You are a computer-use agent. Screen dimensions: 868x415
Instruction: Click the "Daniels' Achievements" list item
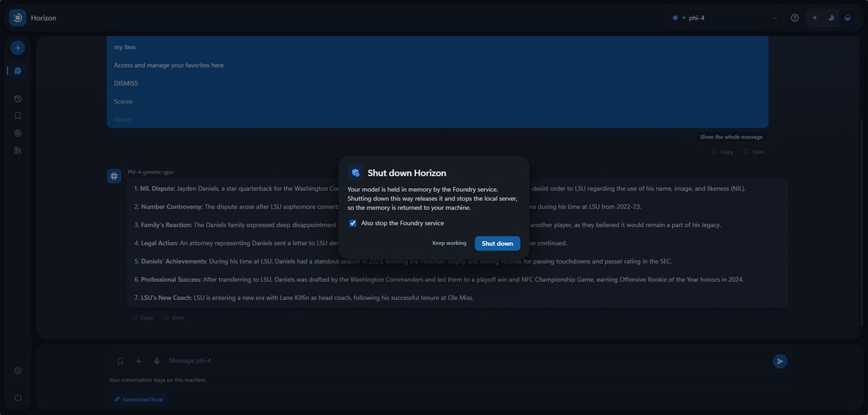click(x=403, y=261)
